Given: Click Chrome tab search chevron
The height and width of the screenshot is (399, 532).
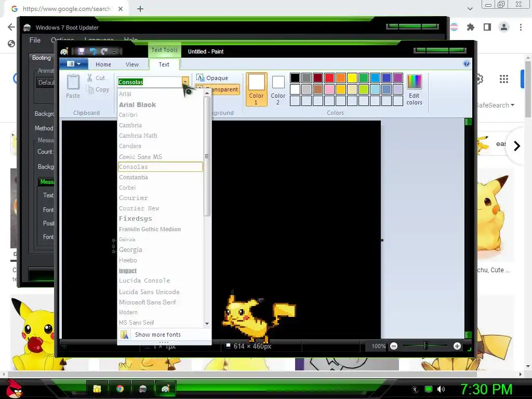Looking at the screenshot, I should pos(470,9).
